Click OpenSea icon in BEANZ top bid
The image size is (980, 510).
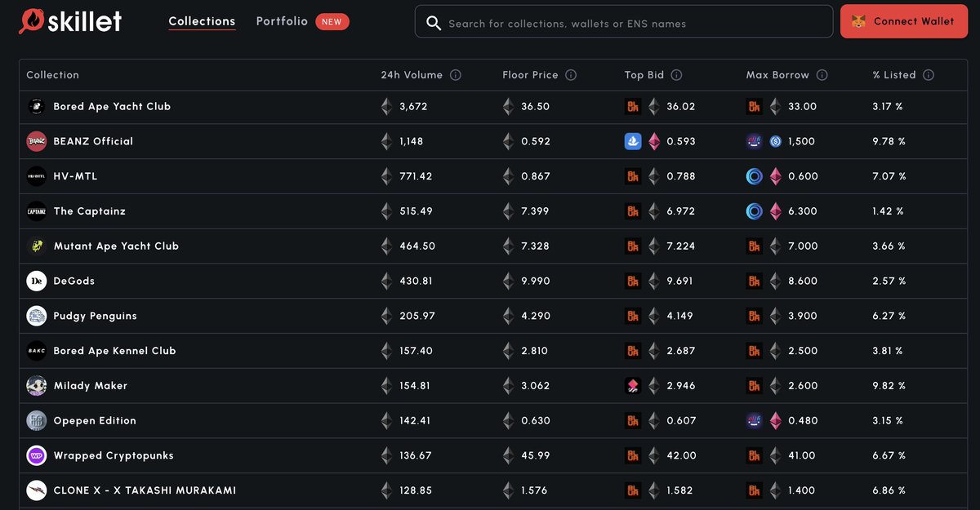(x=633, y=141)
